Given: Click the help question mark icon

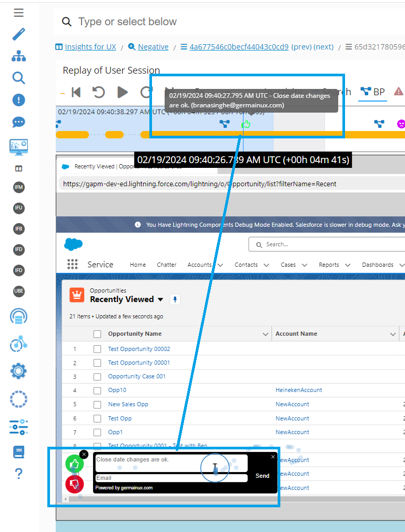Looking at the screenshot, I should [18, 474].
